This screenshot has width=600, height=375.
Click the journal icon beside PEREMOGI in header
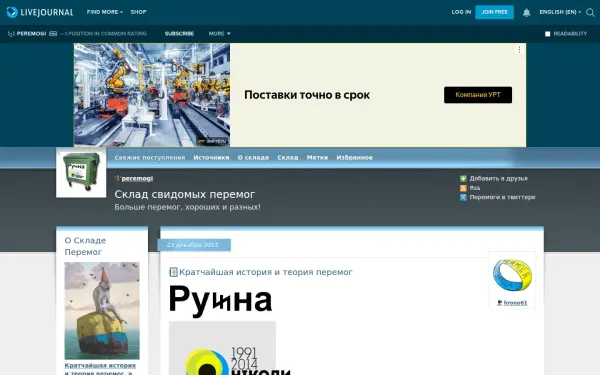[x=11, y=34]
